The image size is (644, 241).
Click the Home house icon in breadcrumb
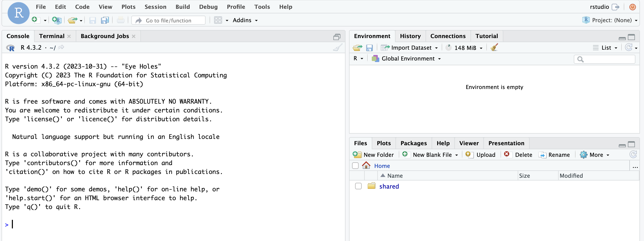coord(366,165)
